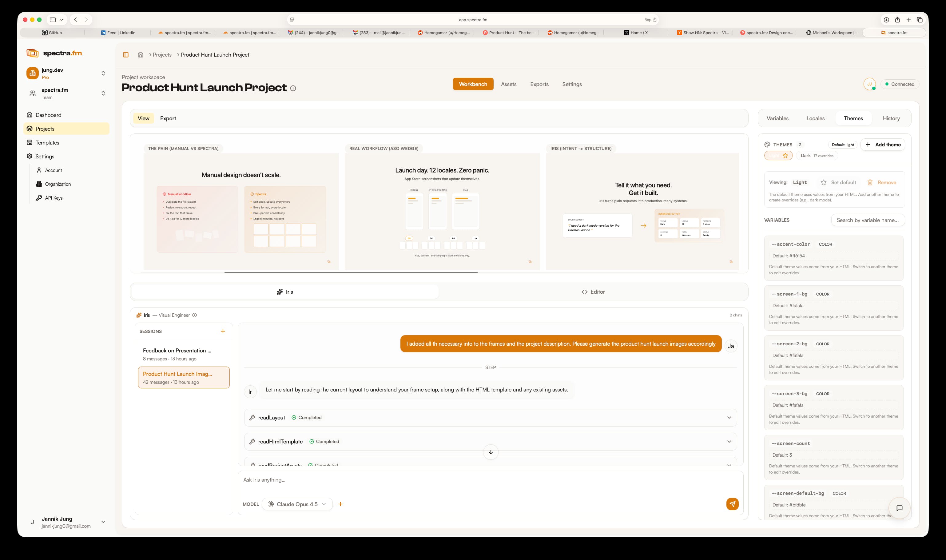Click the info icon beside Visual Engineer

pyautogui.click(x=195, y=315)
